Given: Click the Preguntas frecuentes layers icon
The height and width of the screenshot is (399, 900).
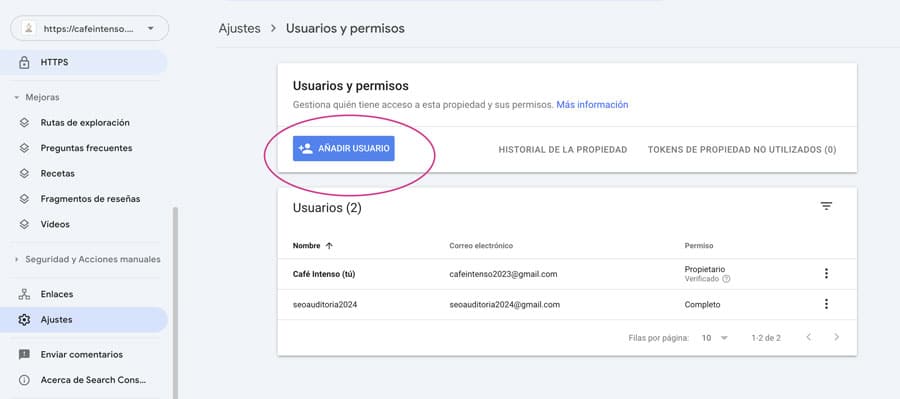Looking at the screenshot, I should coord(24,148).
